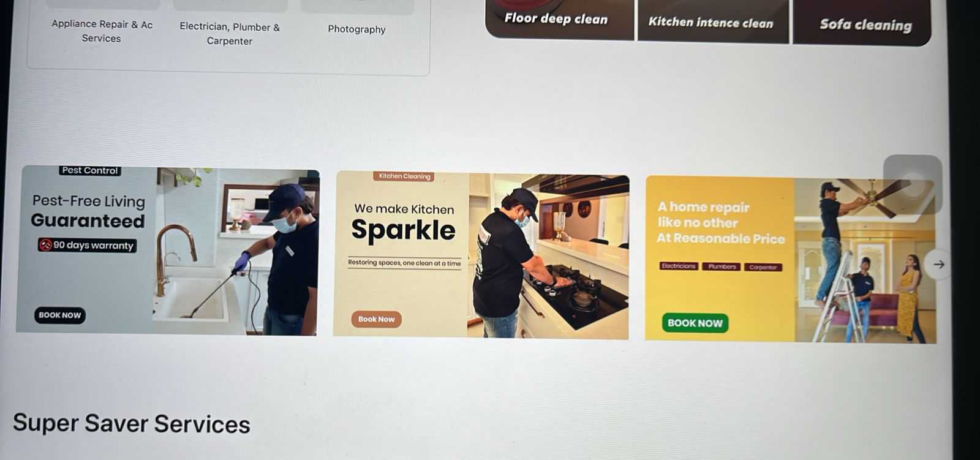Click the carousel next arrow button

938,265
